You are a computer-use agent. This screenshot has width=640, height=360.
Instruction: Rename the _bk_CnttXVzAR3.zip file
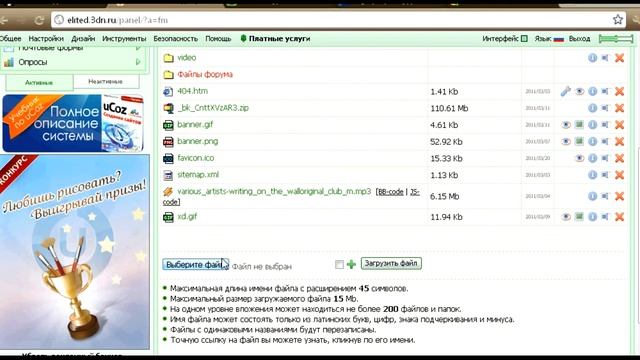pos(605,108)
